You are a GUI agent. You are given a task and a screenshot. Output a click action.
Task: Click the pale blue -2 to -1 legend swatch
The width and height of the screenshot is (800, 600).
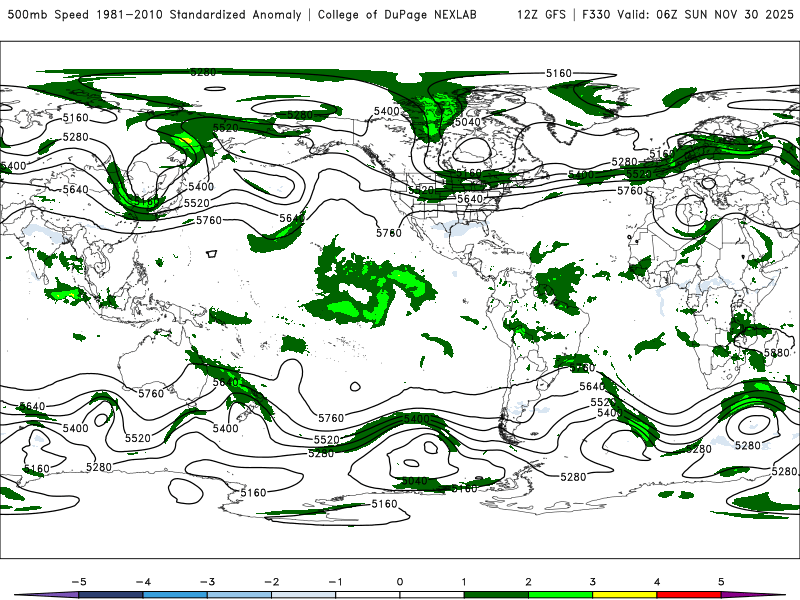(304, 595)
